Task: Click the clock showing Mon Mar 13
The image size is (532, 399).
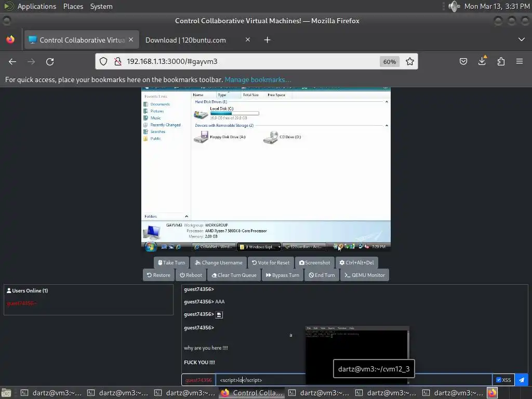Action: [x=497, y=6]
